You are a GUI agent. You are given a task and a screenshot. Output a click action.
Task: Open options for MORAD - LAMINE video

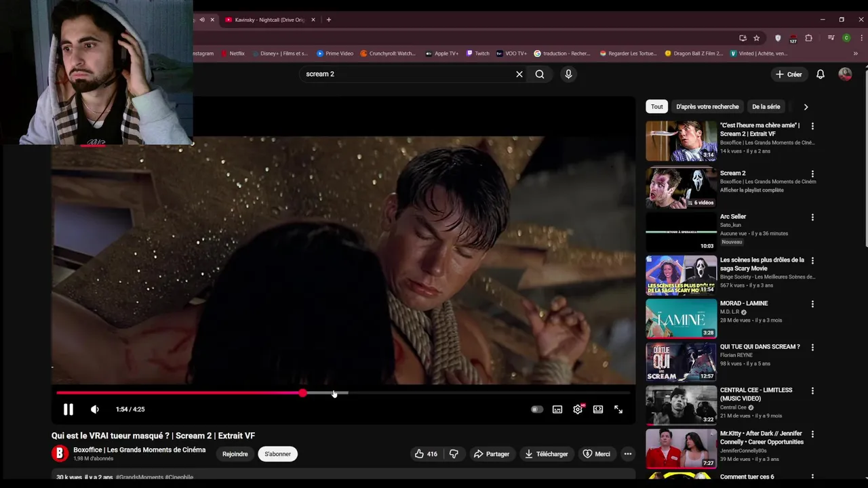(812, 304)
